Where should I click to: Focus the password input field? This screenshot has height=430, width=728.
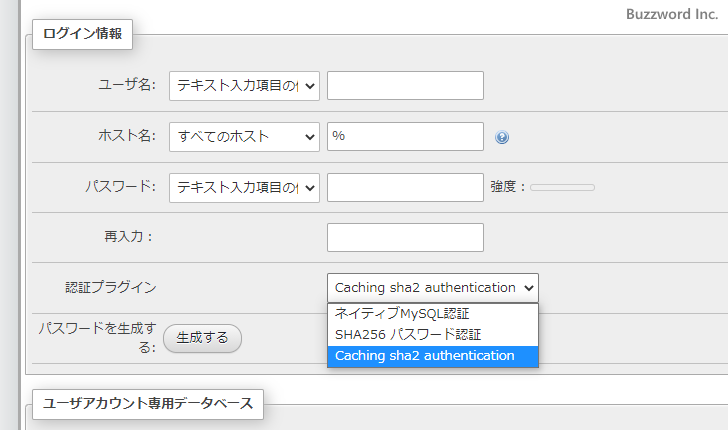[x=405, y=188]
